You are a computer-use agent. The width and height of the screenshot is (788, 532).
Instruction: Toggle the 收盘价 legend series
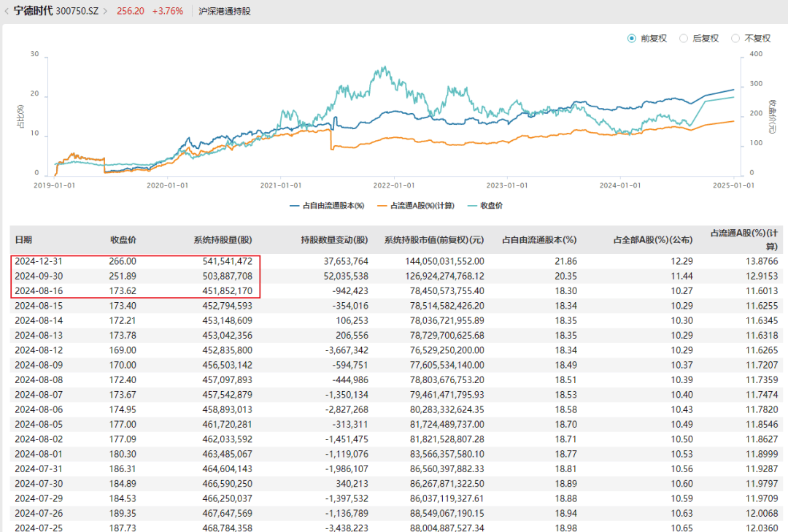tap(485, 205)
